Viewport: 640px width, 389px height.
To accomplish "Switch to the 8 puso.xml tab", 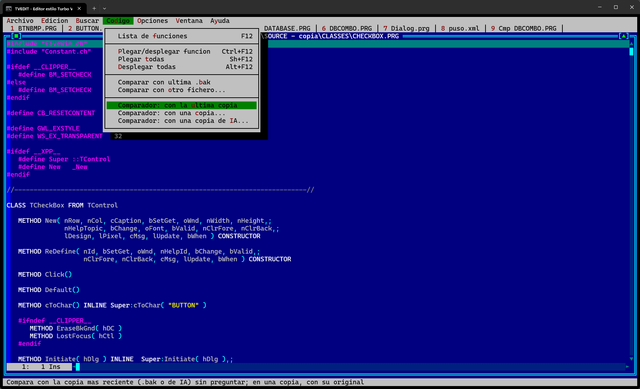I will 460,28.
